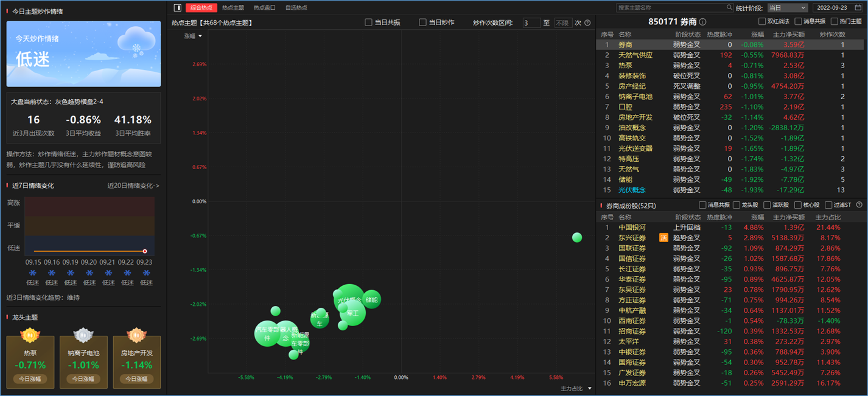Open the 主力占比 axis dropdown
The image size is (868, 396).
pos(576,388)
